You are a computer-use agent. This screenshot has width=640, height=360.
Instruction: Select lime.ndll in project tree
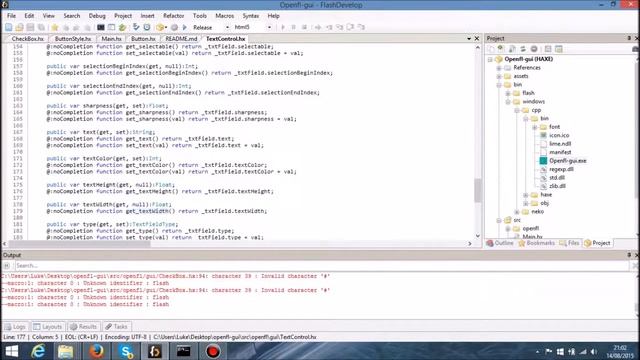(560, 144)
